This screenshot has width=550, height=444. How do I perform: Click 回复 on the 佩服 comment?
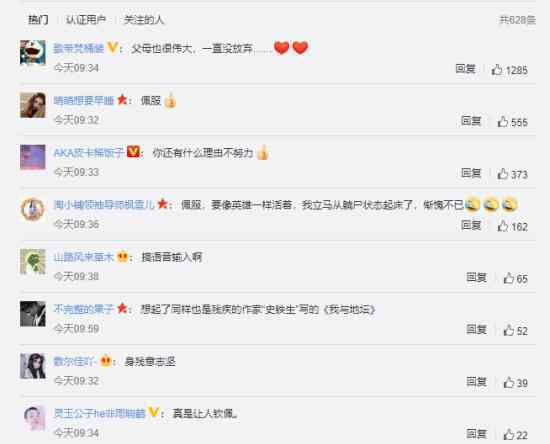point(471,121)
